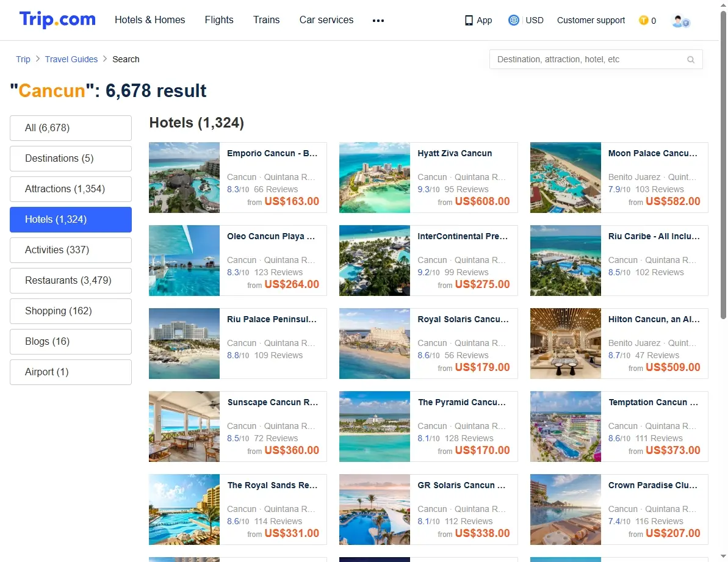
Task: Focus the destination search field
Action: coord(596,59)
